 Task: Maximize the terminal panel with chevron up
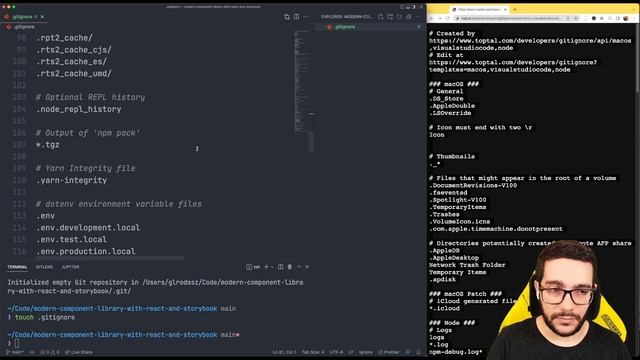click(x=299, y=267)
